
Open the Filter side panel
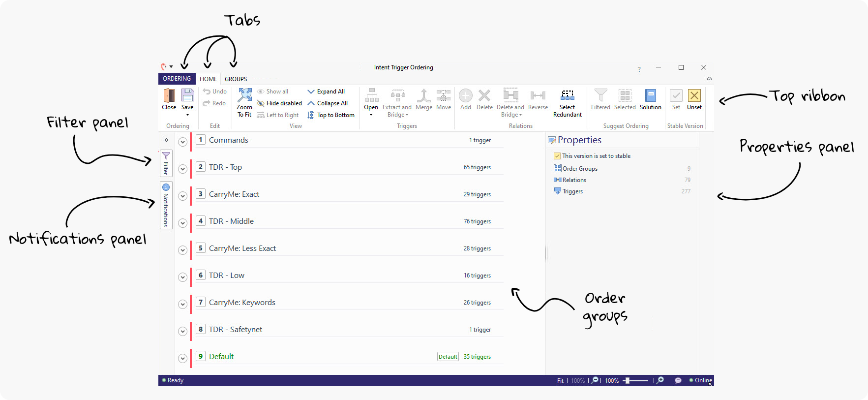point(166,163)
